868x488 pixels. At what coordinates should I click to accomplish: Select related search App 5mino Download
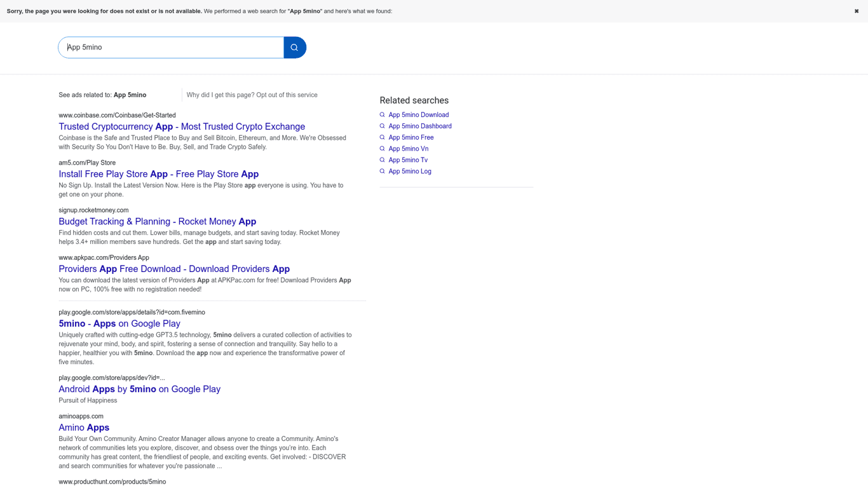point(419,115)
